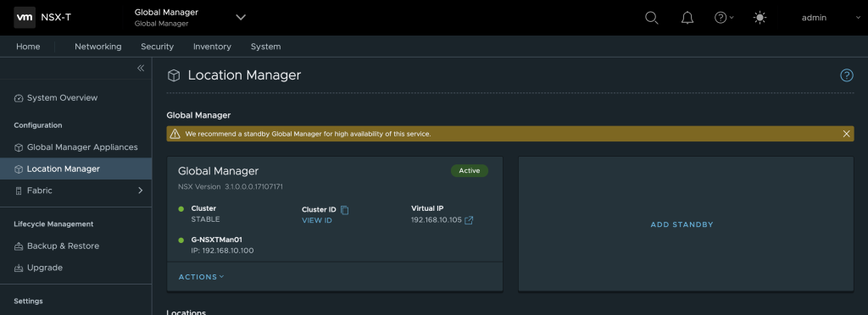Select the IP: 192.168.10.100 text

[x=223, y=251]
